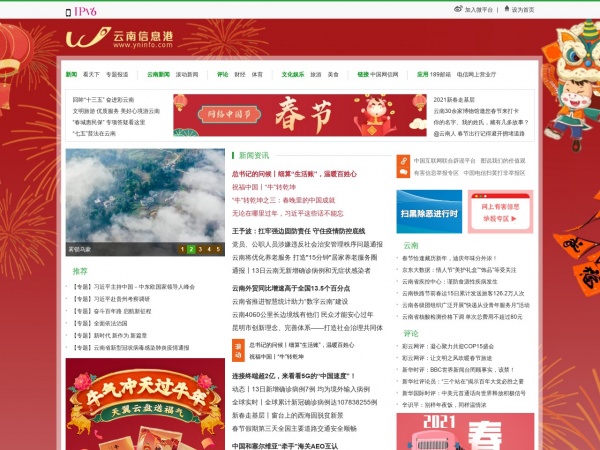
Task: Select slide 1 in the photo carousel
Action: tap(182, 249)
